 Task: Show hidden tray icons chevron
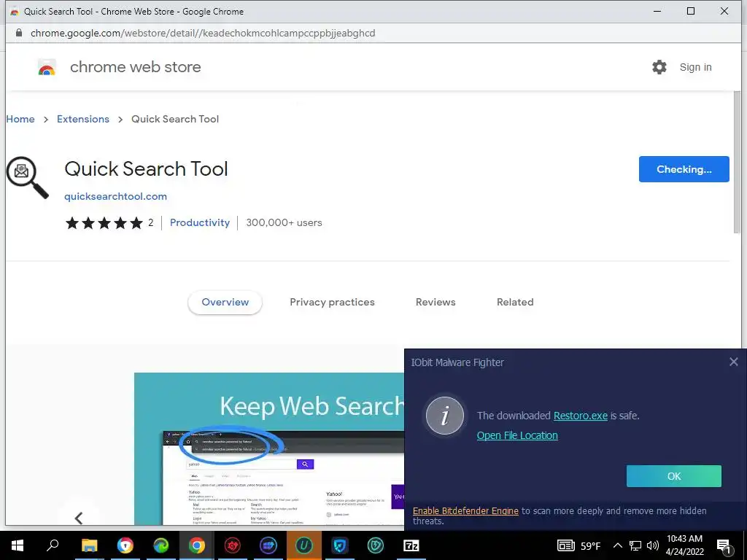pyautogui.click(x=617, y=545)
